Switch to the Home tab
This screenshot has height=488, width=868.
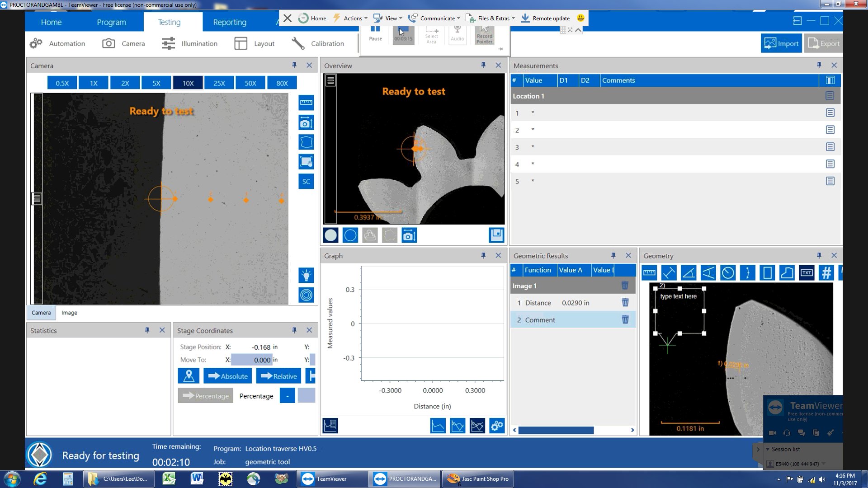[51, 22]
